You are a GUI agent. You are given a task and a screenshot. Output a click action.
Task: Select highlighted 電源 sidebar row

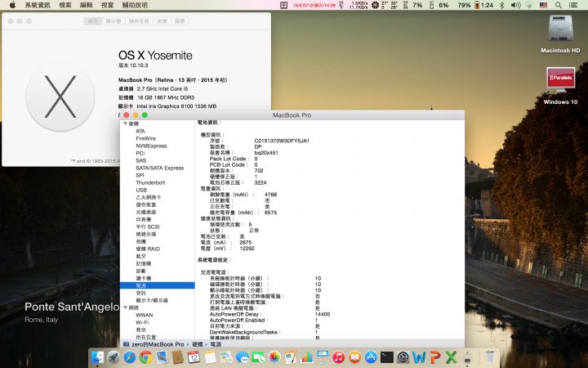tap(157, 285)
